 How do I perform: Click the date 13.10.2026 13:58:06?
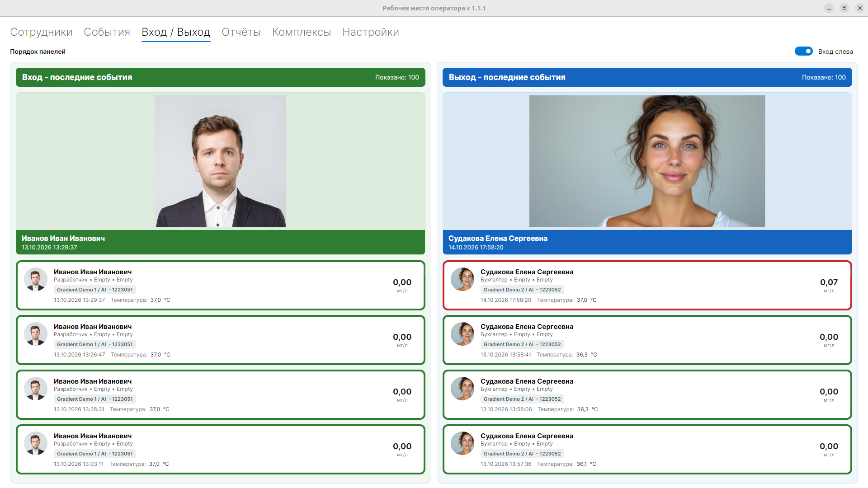pos(506,409)
